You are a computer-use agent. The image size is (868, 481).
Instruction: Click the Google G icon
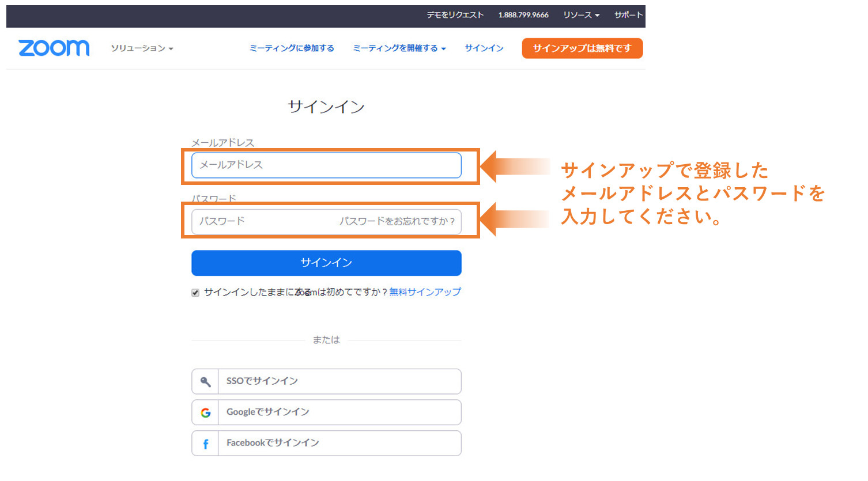pos(205,412)
